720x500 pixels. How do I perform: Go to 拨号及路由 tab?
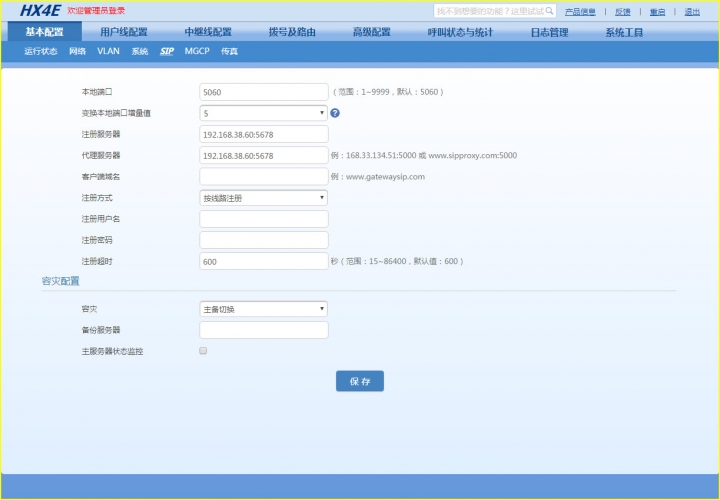(292, 32)
